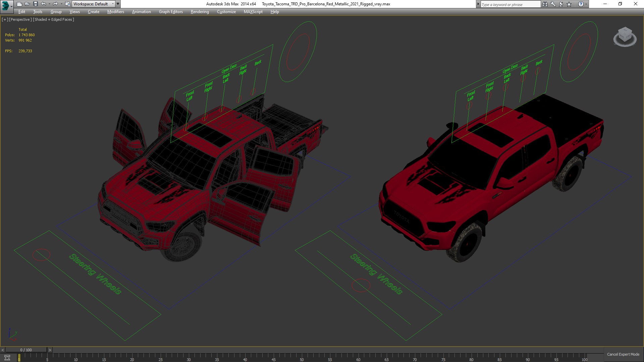Open the Graph Editors menu
This screenshot has height=362, width=644.
click(x=171, y=12)
